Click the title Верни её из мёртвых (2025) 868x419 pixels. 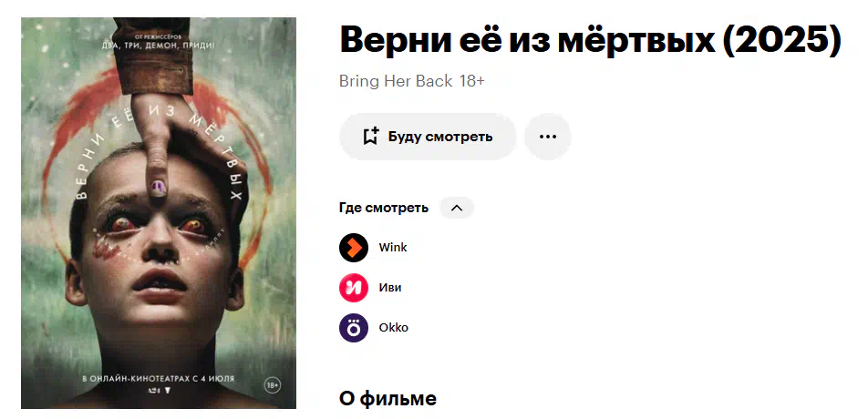point(590,40)
